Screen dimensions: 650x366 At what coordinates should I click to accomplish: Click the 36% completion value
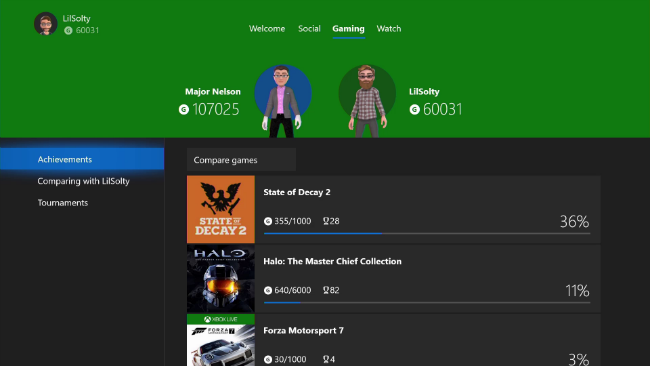click(x=575, y=221)
